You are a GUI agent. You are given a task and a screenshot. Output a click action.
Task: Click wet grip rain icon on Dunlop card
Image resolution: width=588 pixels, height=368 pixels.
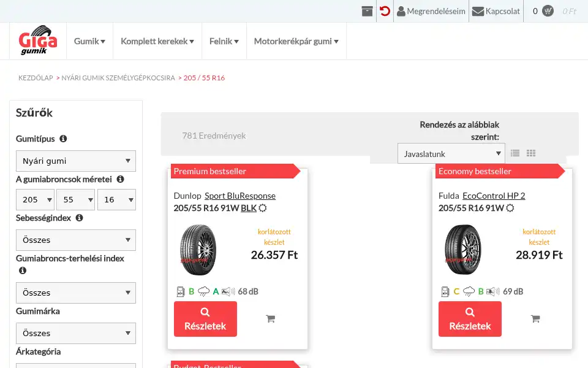tap(203, 291)
